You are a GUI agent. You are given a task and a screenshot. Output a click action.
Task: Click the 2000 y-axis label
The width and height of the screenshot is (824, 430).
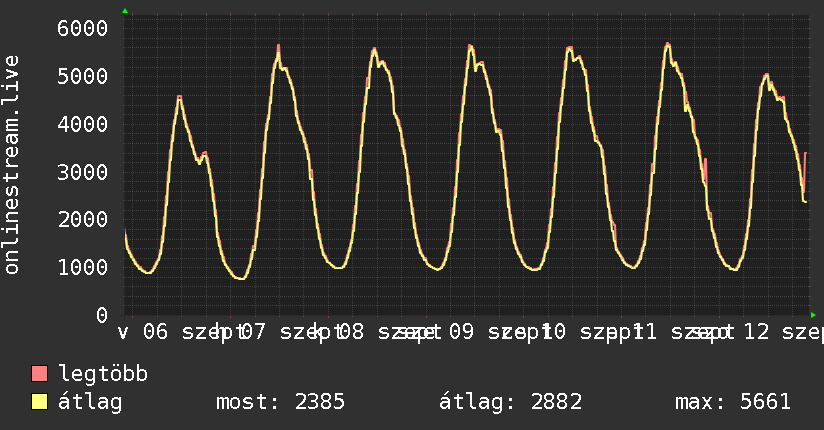click(83, 219)
